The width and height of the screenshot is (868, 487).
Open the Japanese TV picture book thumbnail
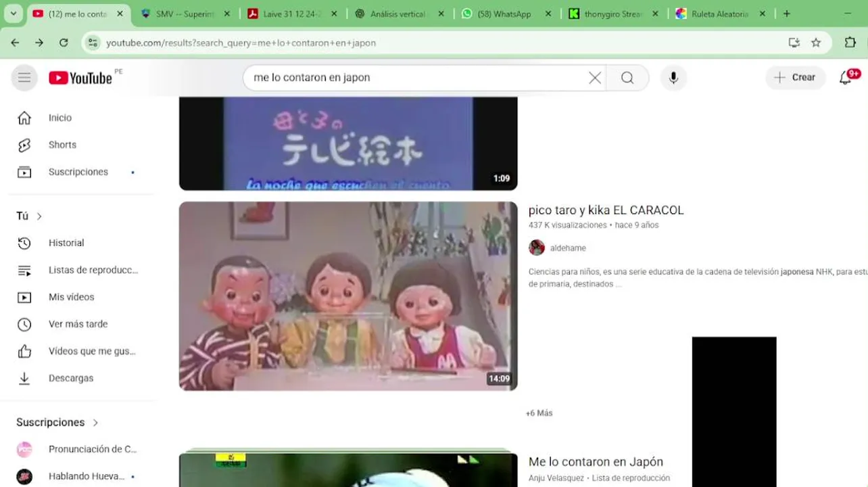coord(348,143)
